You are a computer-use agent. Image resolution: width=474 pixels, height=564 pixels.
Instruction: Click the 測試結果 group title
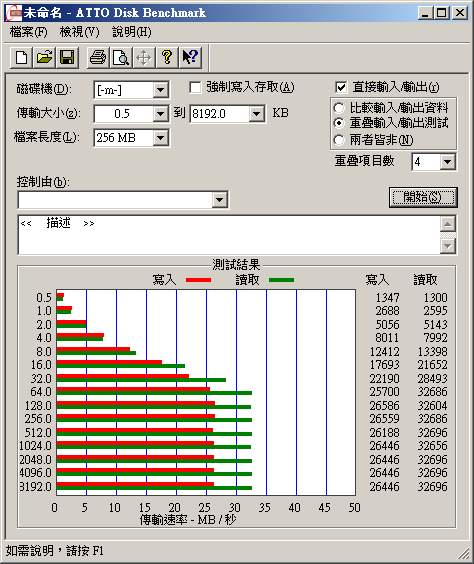pyautogui.click(x=236, y=265)
